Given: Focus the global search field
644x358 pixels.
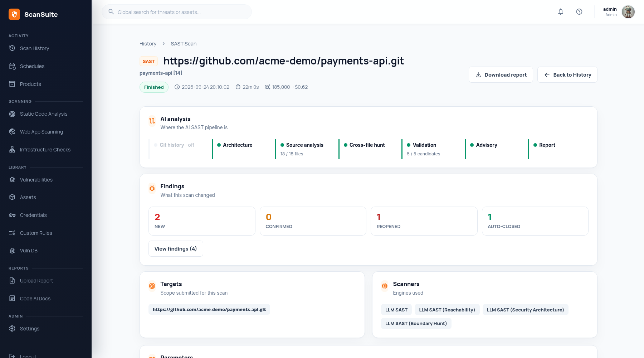Looking at the screenshot, I should point(177,12).
